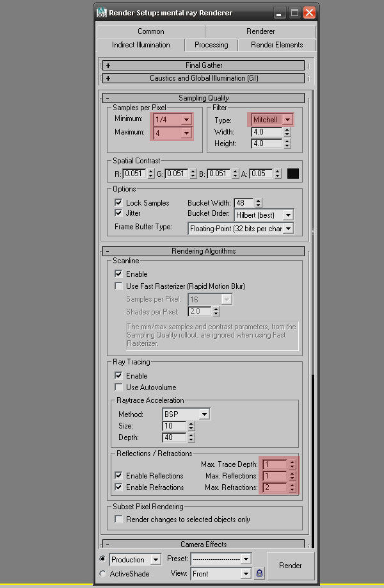Screen dimensions: 384x588
Task: Click the lock view padlock icon
Action: (x=260, y=573)
